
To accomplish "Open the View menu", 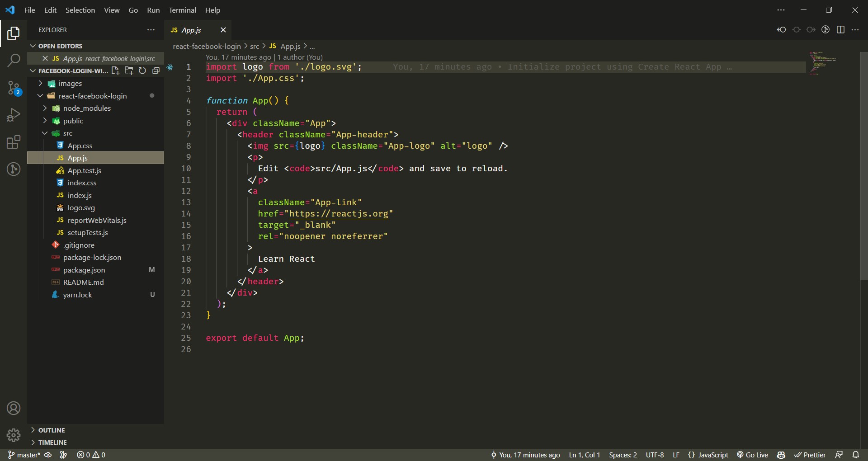I will [x=112, y=10].
